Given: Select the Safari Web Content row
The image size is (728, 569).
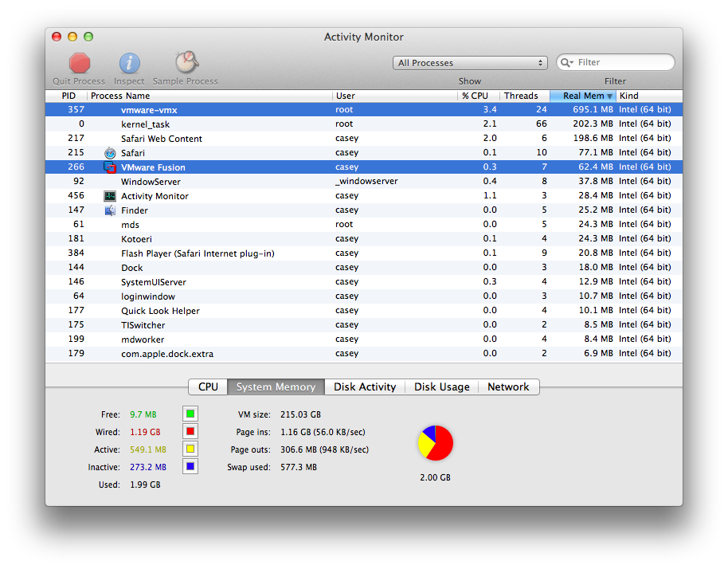Looking at the screenshot, I should [364, 139].
